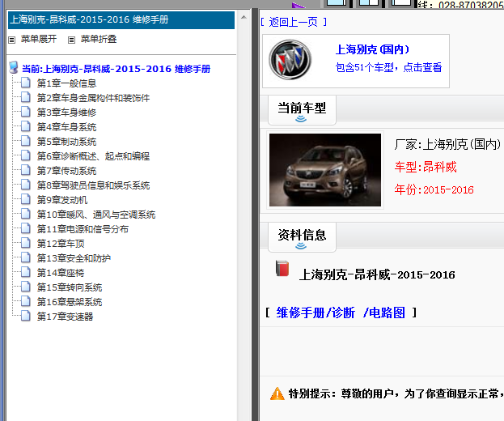Select 第16章悬架系统 chapter
The height and width of the screenshot is (421, 504).
click(x=70, y=302)
